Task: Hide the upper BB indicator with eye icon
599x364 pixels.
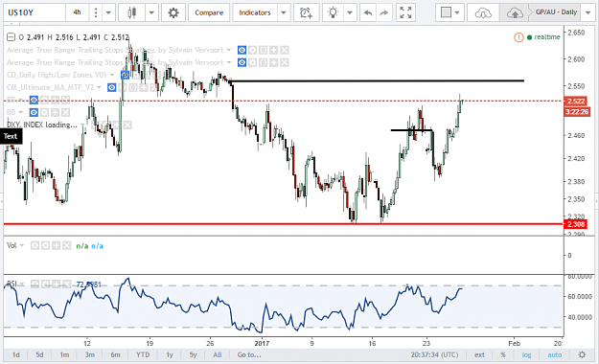Action: point(34,100)
